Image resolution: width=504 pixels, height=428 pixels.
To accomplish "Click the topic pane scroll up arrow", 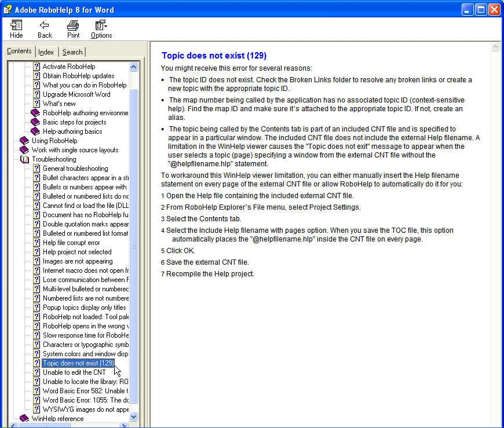I will (x=495, y=47).
